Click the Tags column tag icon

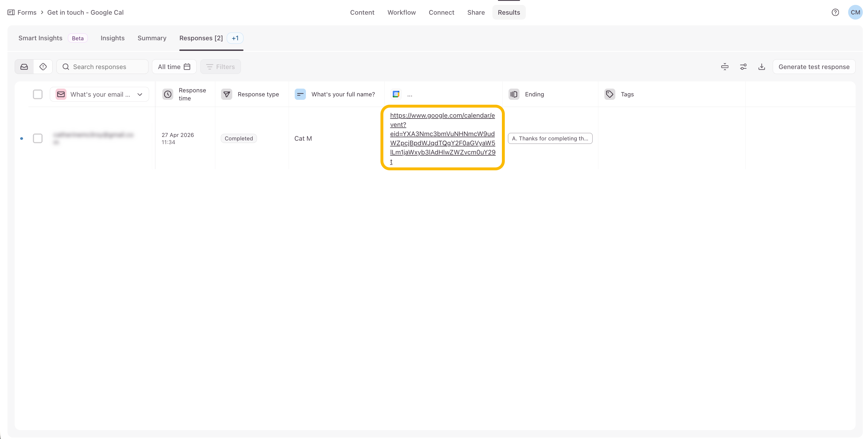(x=610, y=94)
